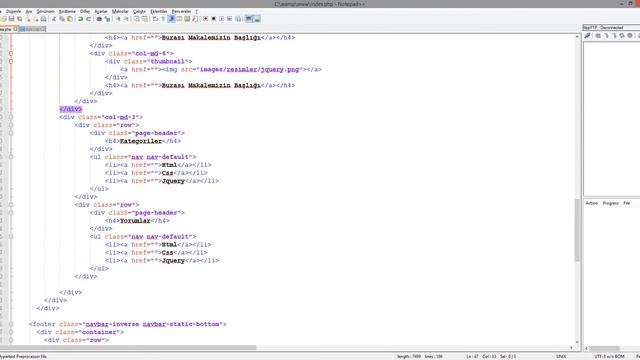The width and height of the screenshot is (640, 360).
Task: Click the Save All toolbar icon
Action: pos(20,19)
